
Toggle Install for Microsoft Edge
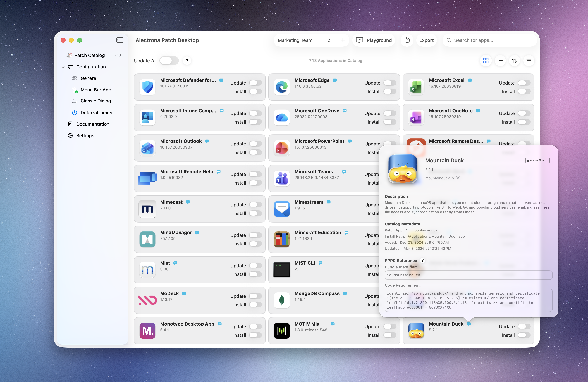[x=390, y=91]
